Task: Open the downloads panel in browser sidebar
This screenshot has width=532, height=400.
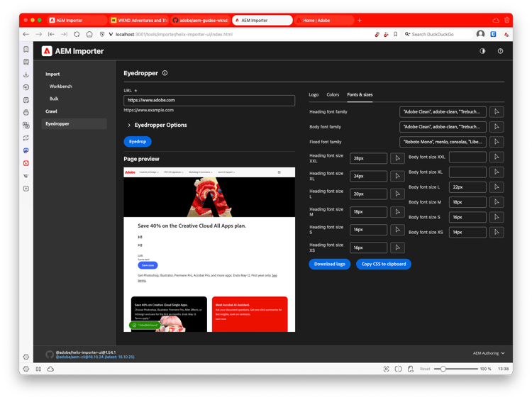Action: pyautogui.click(x=26, y=74)
